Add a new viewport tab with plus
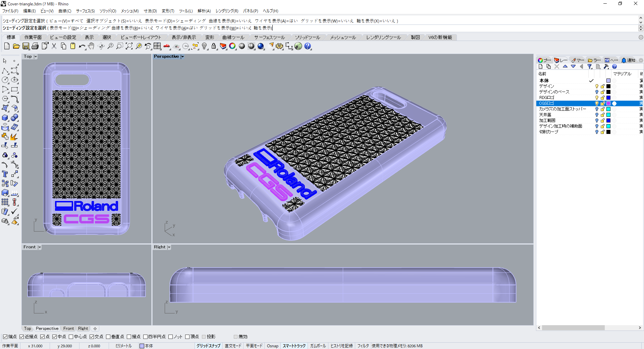This screenshot has height=349, width=644. [95, 329]
